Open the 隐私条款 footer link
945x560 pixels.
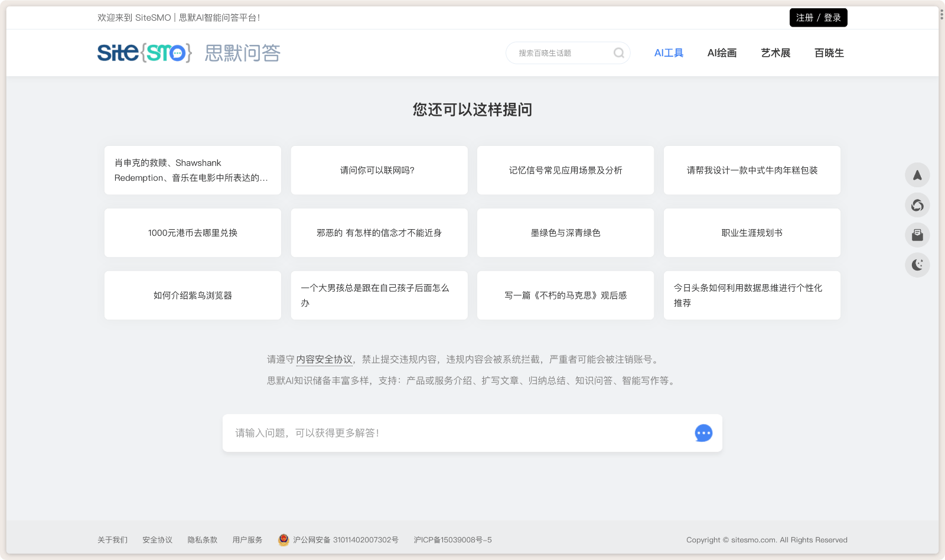(202, 539)
